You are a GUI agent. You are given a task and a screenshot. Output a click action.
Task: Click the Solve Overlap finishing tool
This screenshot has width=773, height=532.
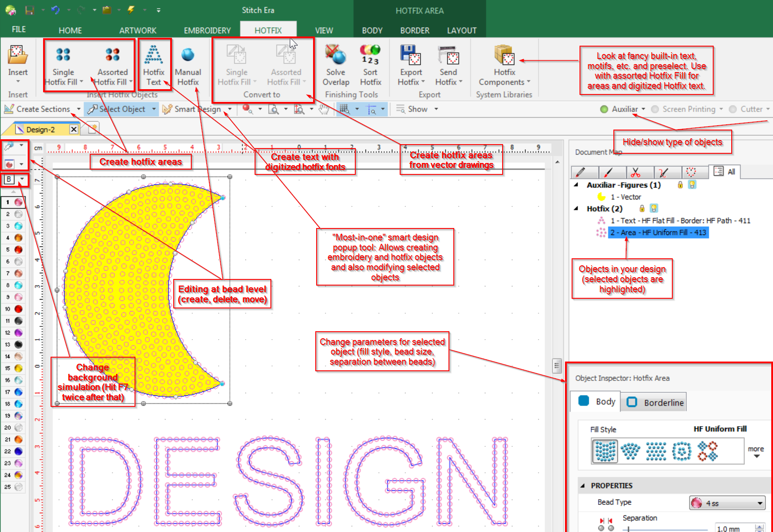pyautogui.click(x=335, y=66)
